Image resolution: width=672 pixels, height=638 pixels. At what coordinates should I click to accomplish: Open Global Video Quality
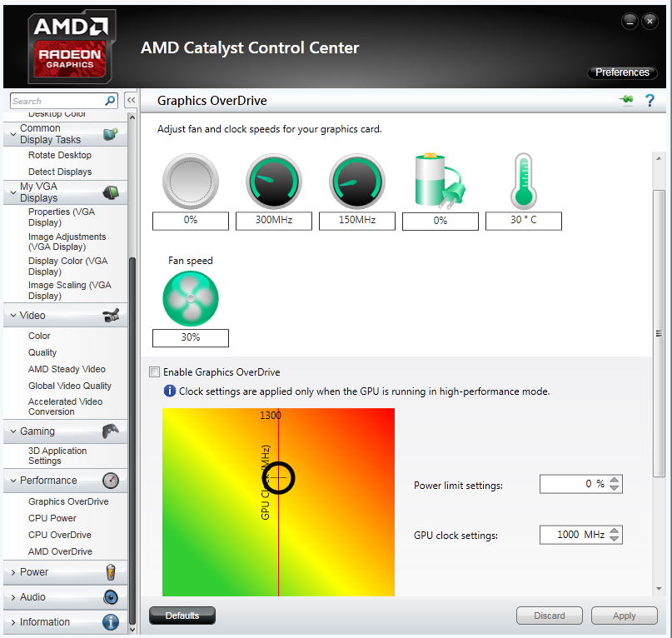(70, 386)
